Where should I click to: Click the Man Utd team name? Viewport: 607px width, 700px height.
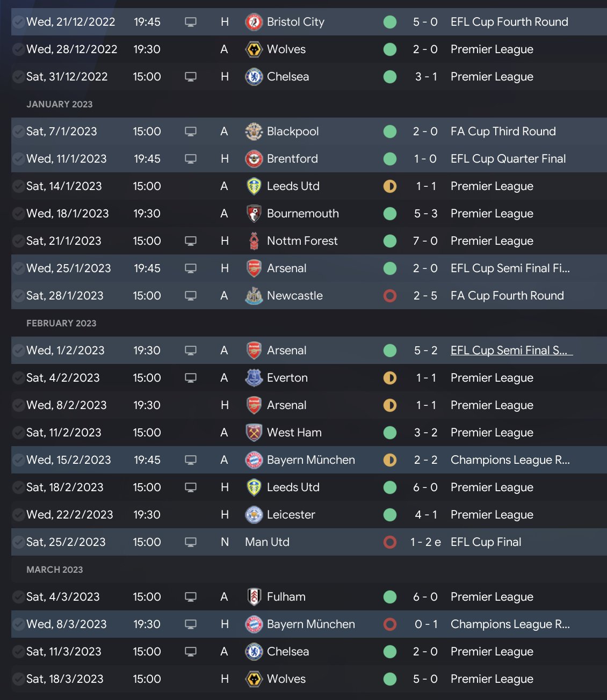tap(267, 542)
